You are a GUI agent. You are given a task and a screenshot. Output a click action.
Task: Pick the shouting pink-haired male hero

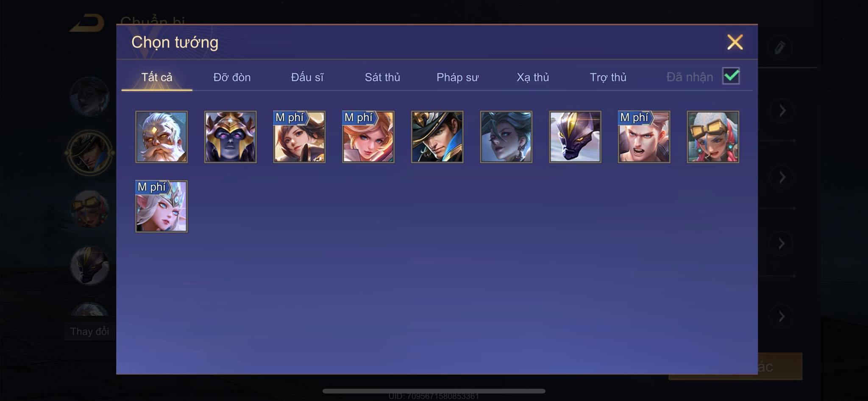pos(644,137)
